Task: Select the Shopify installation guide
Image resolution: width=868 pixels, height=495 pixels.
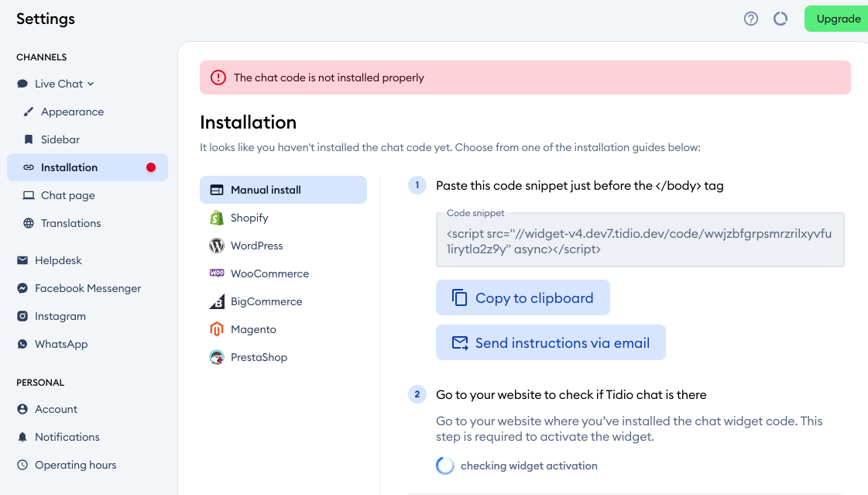Action: [x=249, y=218]
